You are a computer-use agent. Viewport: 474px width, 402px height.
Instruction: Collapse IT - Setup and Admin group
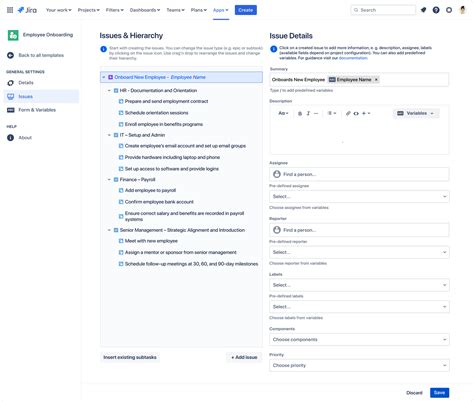[109, 135]
